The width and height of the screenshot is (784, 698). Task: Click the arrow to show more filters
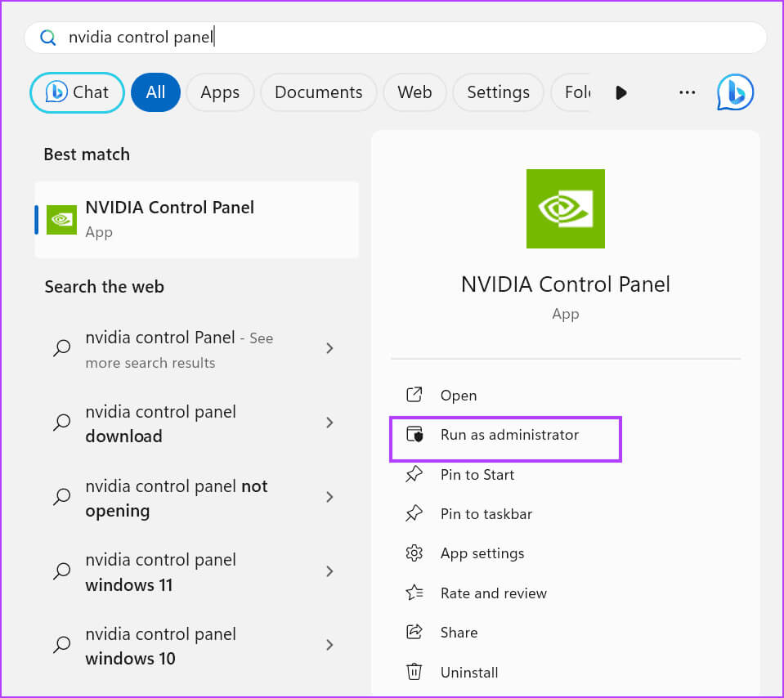click(x=621, y=93)
